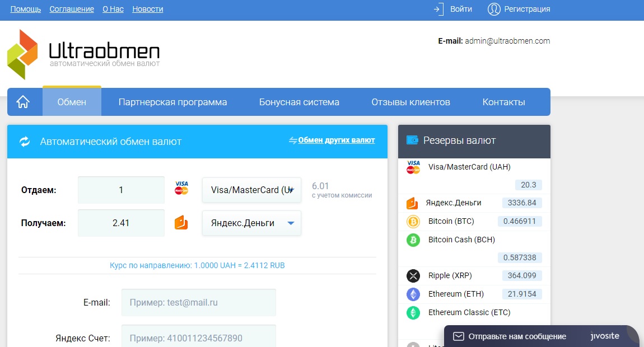Click the 20.3 reserve value

pos(529,185)
